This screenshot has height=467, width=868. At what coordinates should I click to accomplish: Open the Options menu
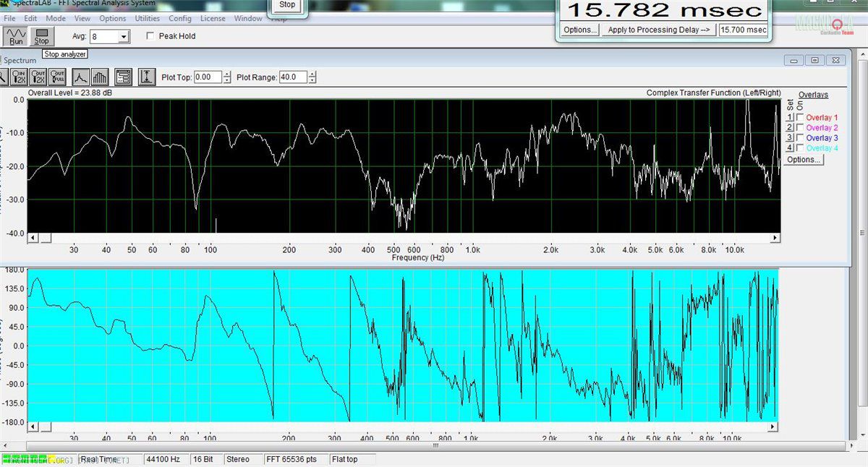(113, 18)
